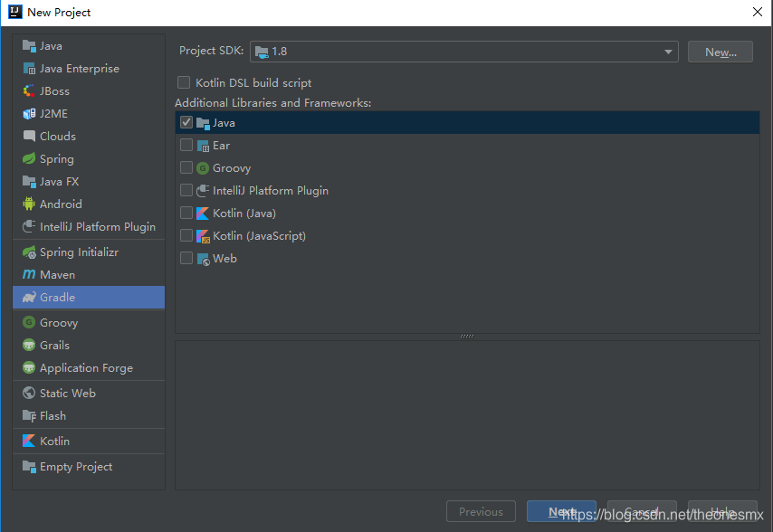Click the Clouds speech-bubble icon
This screenshot has height=532, width=773.
29,136
